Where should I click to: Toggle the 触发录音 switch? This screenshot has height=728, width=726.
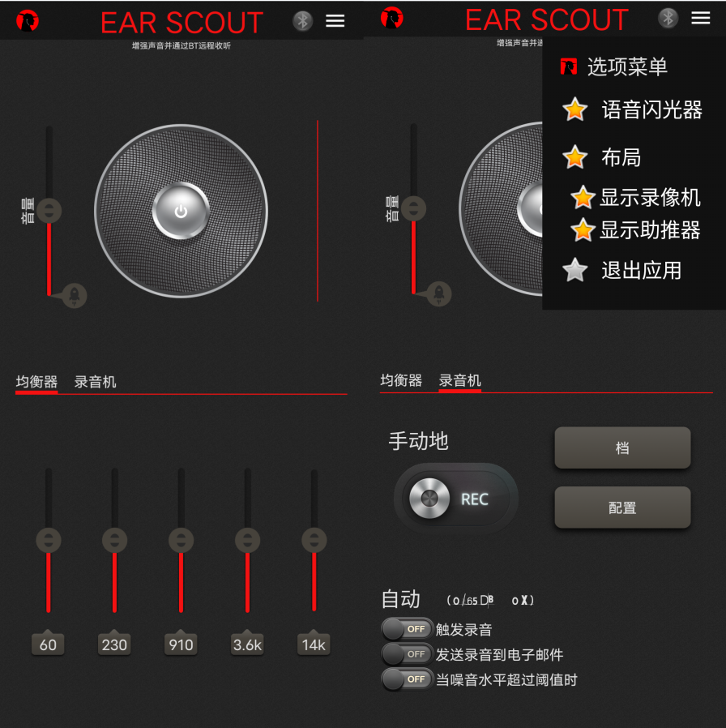tap(408, 629)
